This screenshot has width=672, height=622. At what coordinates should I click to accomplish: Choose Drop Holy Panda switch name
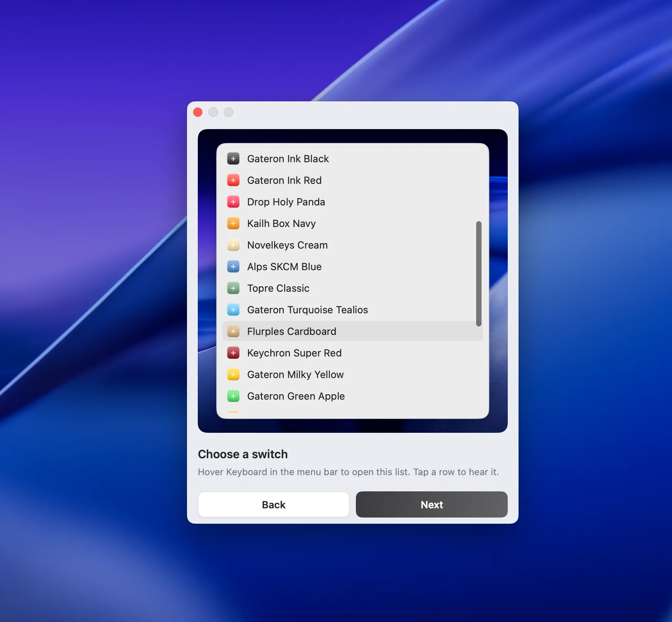pyautogui.click(x=286, y=202)
